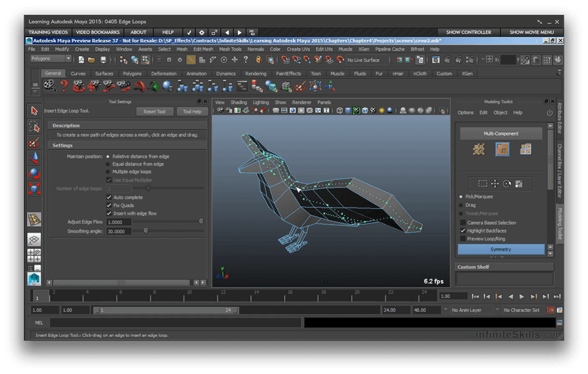The image size is (588, 374).
Task: Collapse the Settings section
Action: [127, 145]
